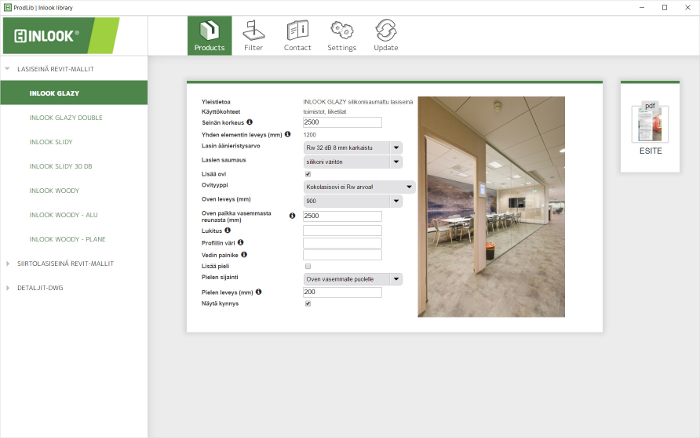Screen dimensions: 700x438
Task: Open the Contact page
Action: 297,35
